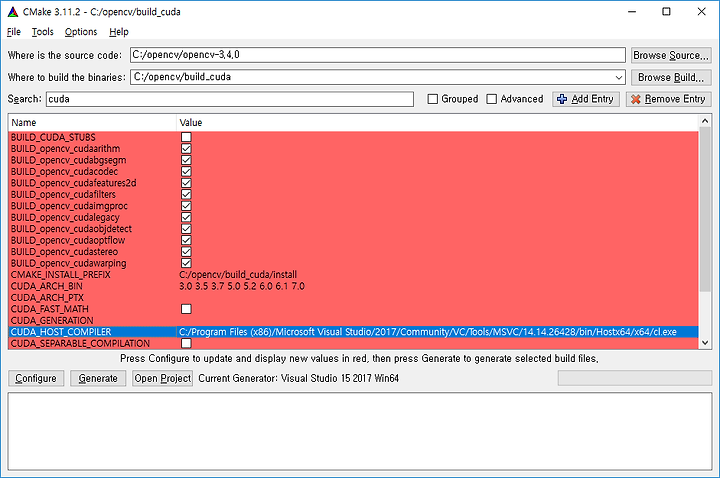Select the CUDA_HOST_COMPILER entry name

(x=61, y=332)
